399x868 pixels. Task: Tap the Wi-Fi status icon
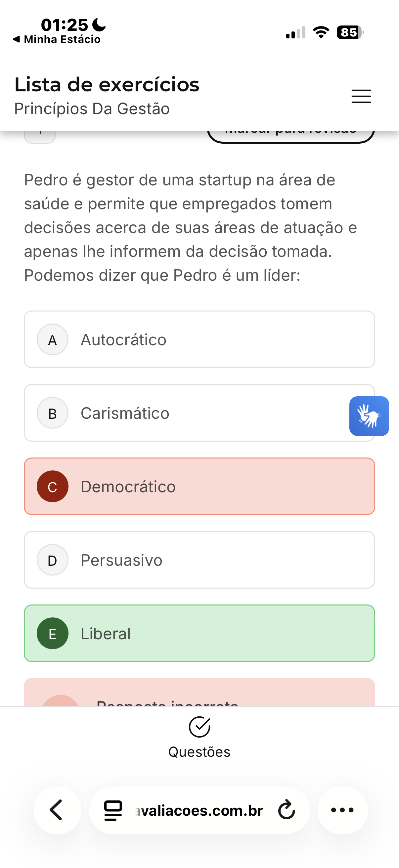click(x=321, y=32)
